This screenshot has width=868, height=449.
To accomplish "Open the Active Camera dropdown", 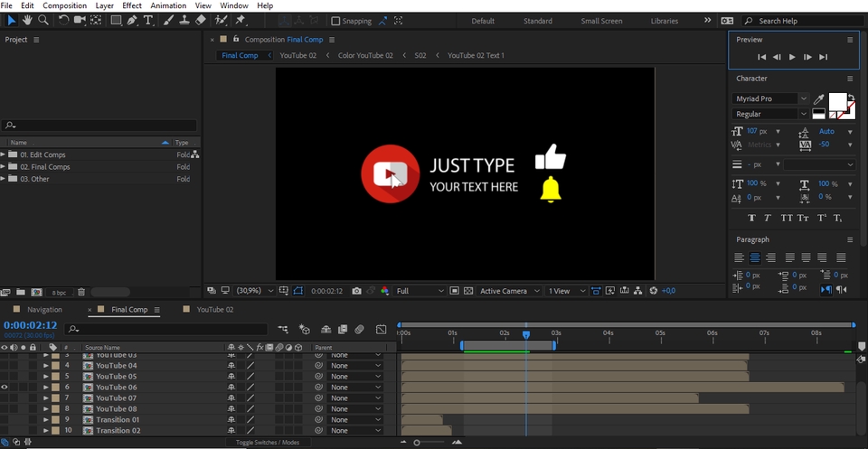I will point(509,291).
